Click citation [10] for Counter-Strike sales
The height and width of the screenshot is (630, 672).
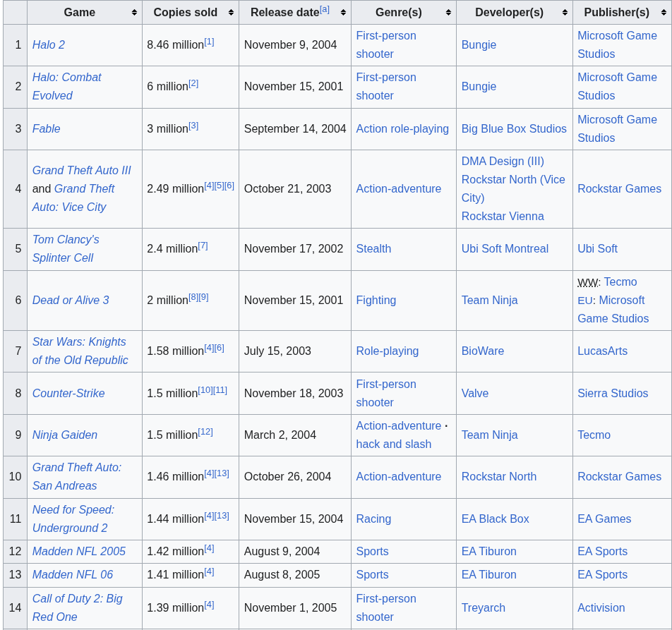(x=205, y=391)
